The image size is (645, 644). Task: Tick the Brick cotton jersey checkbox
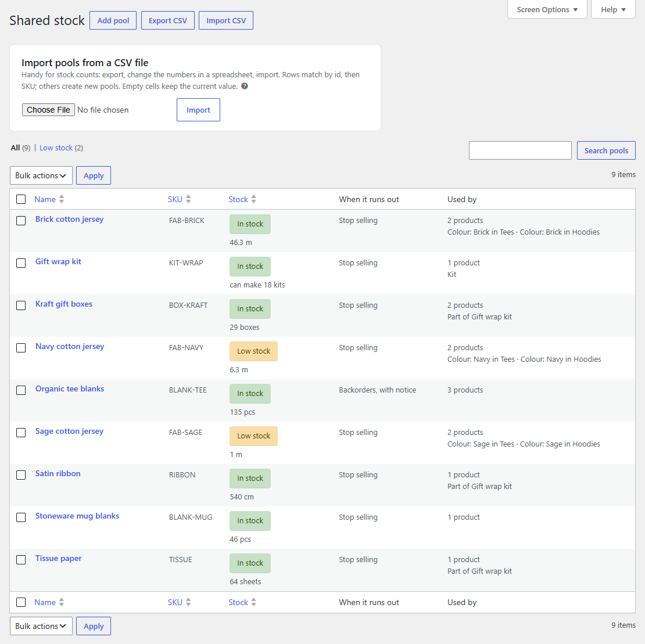point(21,221)
